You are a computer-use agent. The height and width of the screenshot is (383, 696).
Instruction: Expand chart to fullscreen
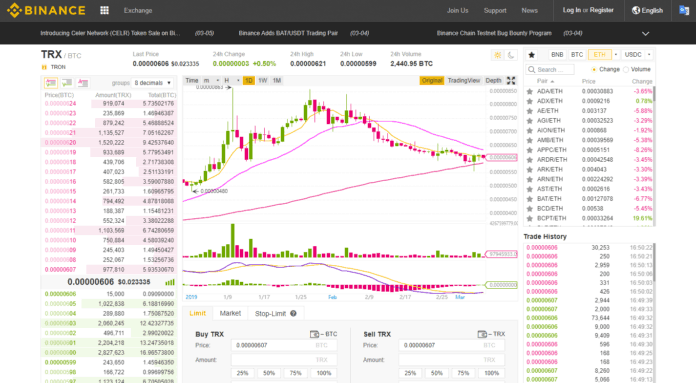[511, 80]
